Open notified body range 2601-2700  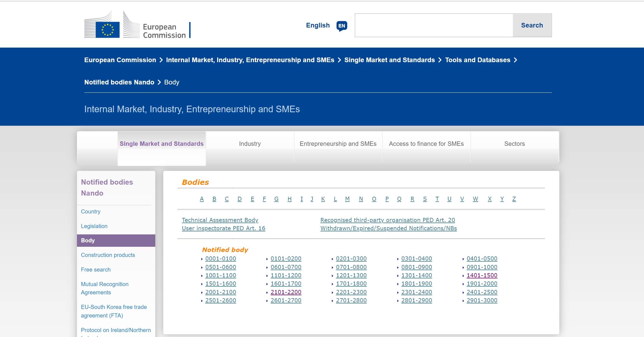[286, 300]
